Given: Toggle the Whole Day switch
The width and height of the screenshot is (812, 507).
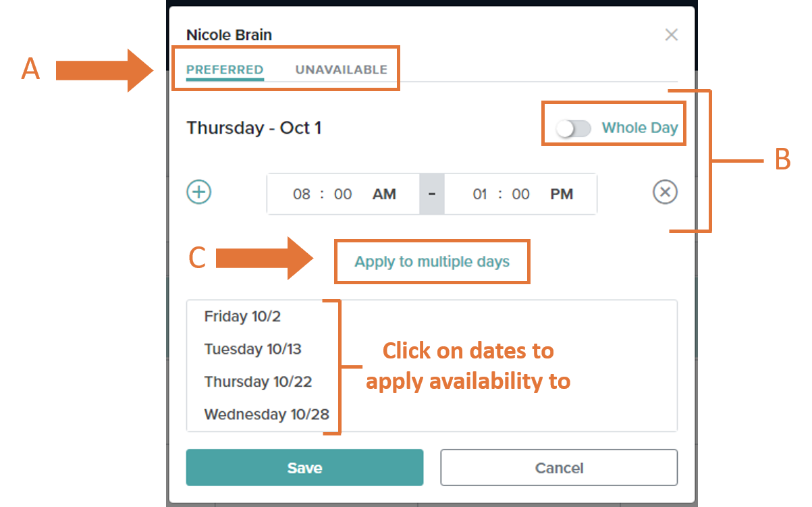Looking at the screenshot, I should point(574,128).
